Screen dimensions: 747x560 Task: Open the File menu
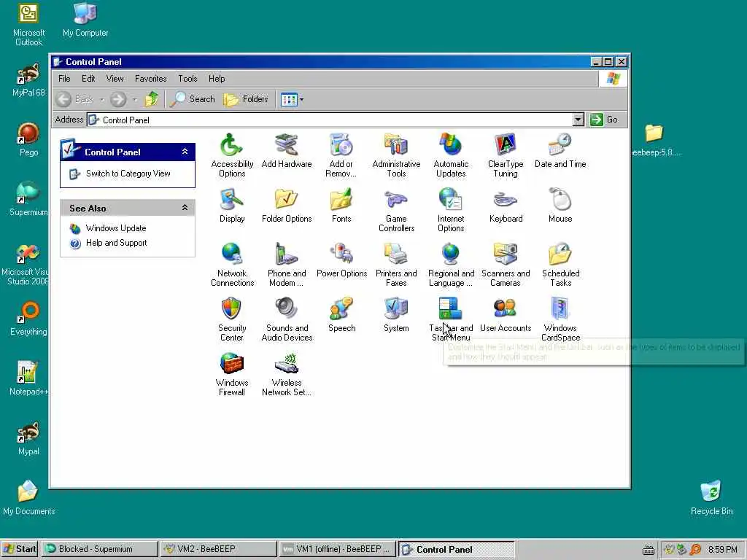pyautogui.click(x=64, y=79)
